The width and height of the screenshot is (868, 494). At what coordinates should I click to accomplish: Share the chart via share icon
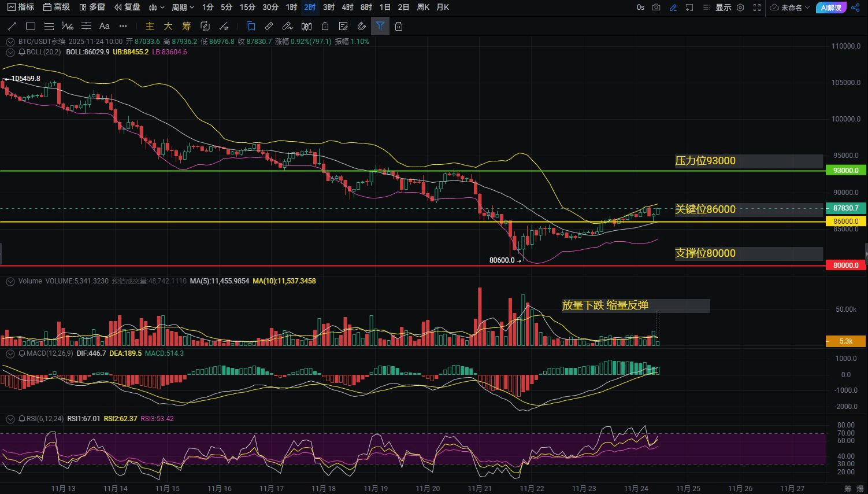tap(856, 8)
